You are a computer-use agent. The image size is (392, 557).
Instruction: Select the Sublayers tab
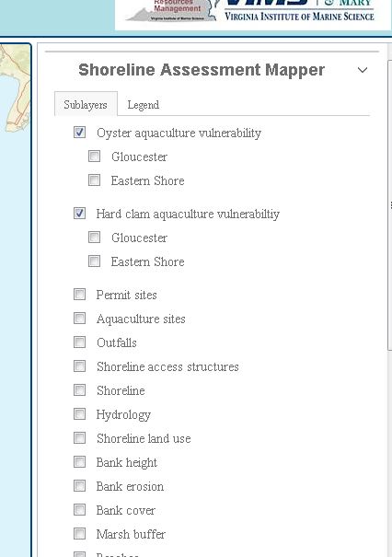coord(86,104)
